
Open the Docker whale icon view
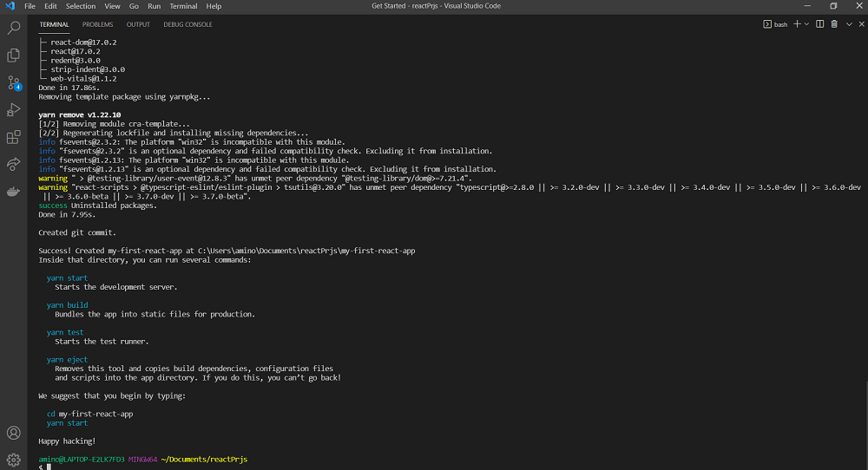click(13, 192)
